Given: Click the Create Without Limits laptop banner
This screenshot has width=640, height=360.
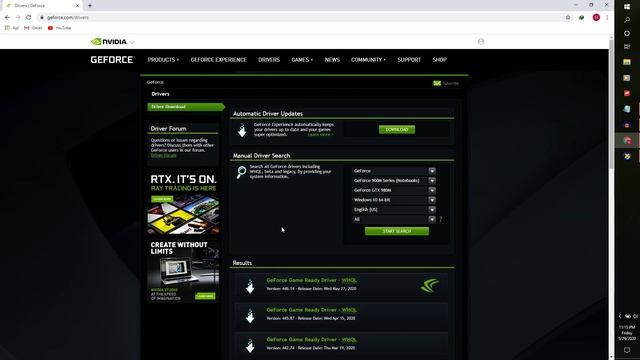Looking at the screenshot, I should (183, 271).
